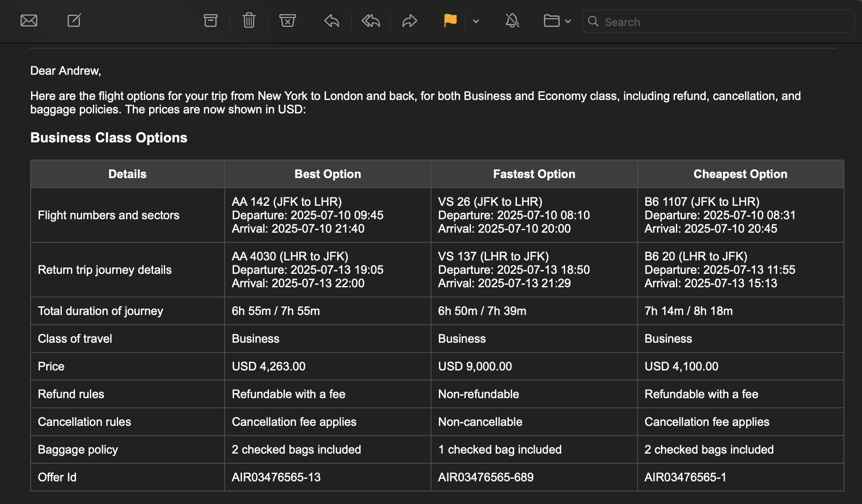Click the Dear Andrew greeting

[x=66, y=71]
